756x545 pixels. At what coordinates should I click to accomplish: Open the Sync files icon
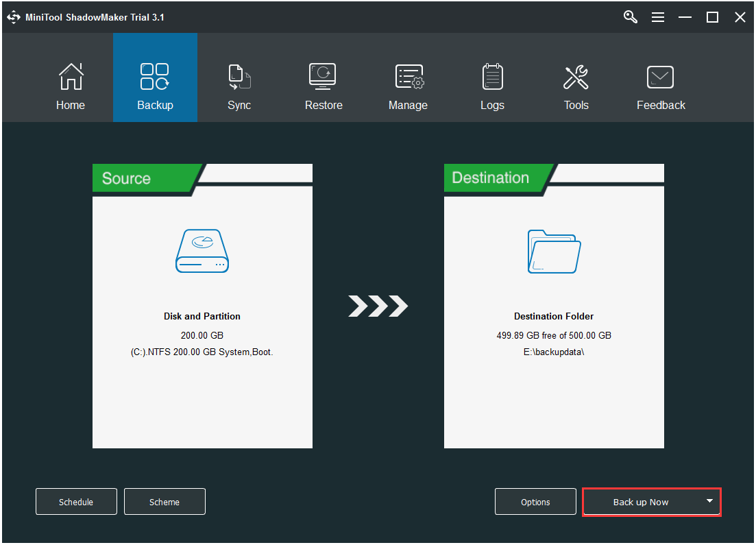[240, 77]
